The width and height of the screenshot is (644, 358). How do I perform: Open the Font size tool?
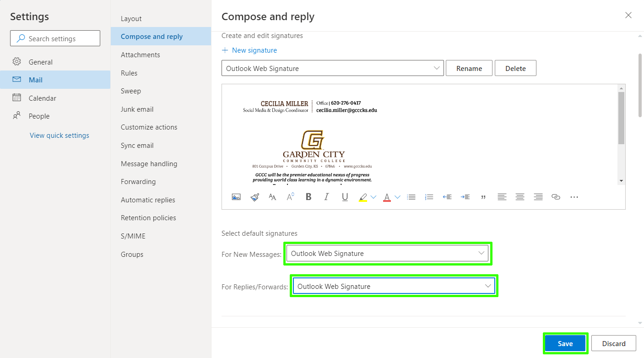coord(272,197)
